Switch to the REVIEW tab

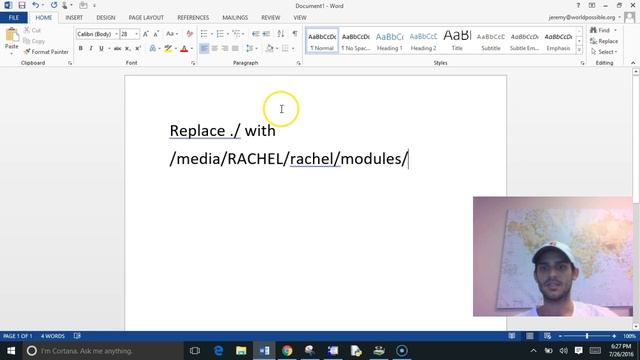(271, 18)
